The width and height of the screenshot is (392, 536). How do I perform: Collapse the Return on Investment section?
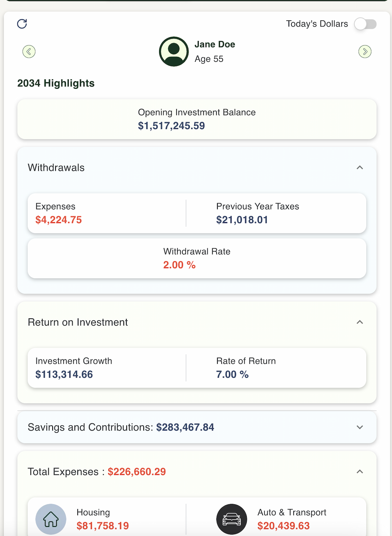(360, 322)
